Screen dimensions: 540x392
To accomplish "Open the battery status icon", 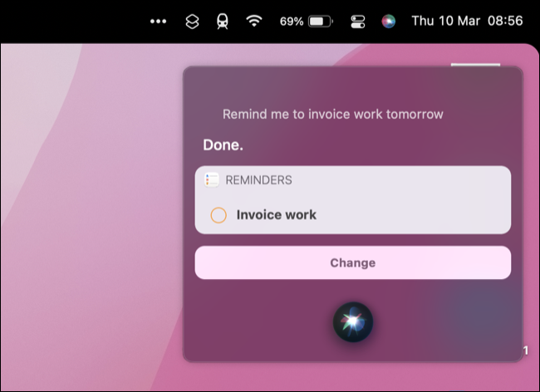I will 321,22.
